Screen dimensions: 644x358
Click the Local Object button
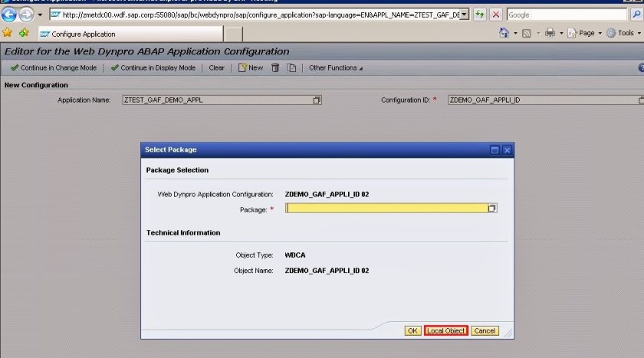click(x=446, y=331)
